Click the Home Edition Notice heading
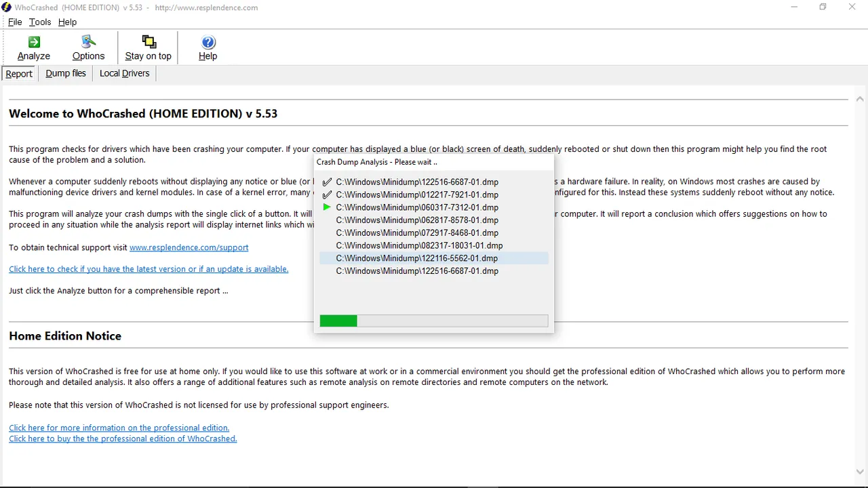 click(x=65, y=335)
